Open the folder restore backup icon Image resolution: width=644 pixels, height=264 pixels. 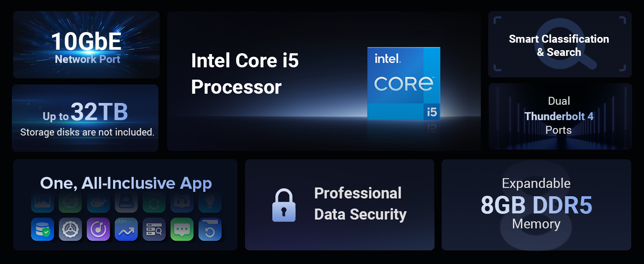pyautogui.click(x=210, y=229)
